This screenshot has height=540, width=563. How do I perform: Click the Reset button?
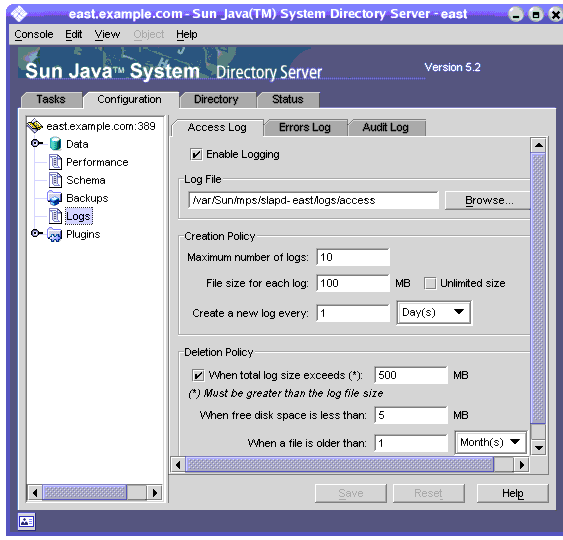428,493
